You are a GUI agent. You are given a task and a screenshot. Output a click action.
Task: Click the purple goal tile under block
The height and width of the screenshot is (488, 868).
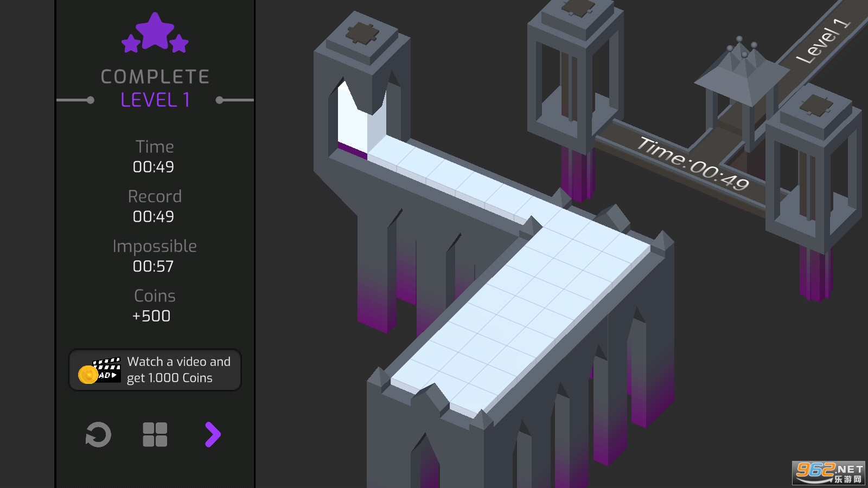click(352, 150)
